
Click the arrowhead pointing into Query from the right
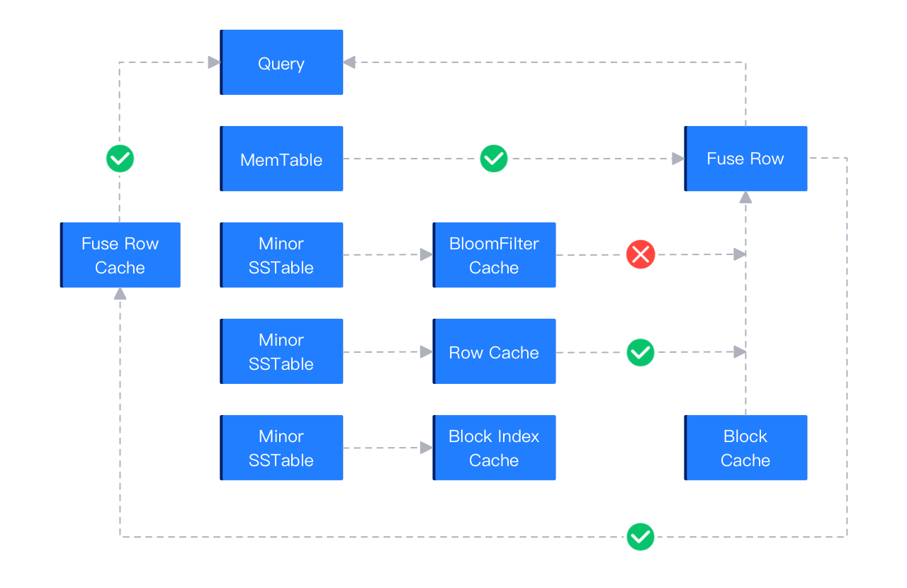349,62
